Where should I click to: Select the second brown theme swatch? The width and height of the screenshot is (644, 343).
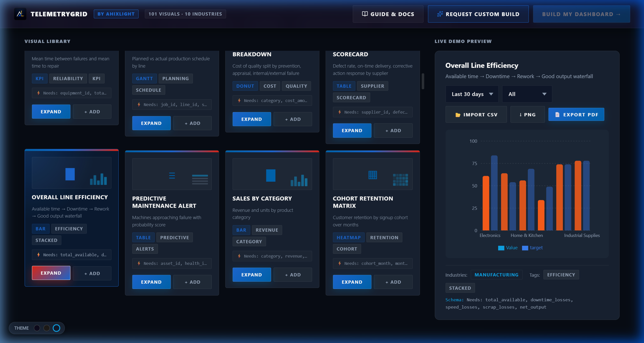[47, 328]
